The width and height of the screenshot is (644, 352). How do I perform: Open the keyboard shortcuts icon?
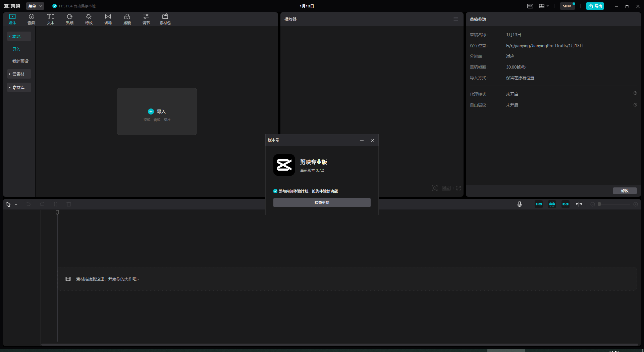click(530, 6)
